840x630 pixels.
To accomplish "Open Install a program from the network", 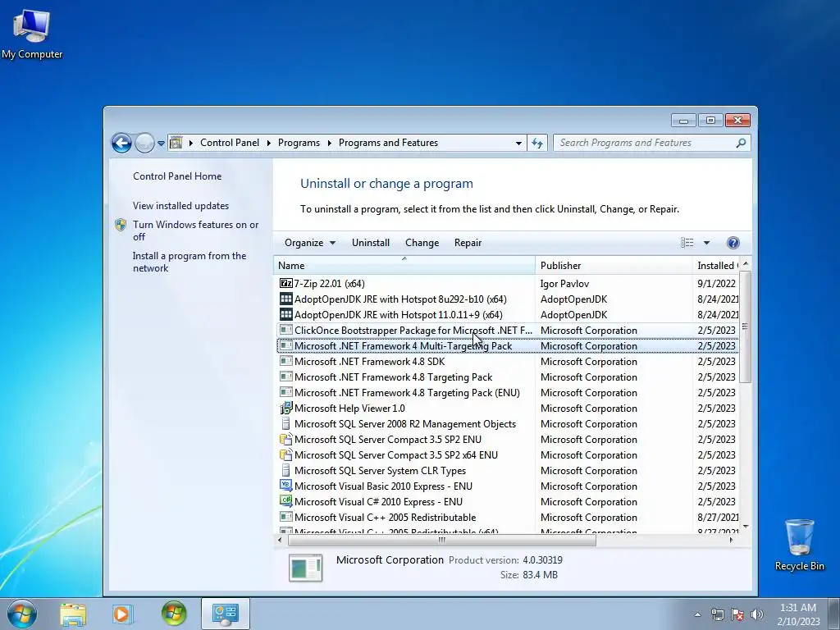I will tap(189, 262).
